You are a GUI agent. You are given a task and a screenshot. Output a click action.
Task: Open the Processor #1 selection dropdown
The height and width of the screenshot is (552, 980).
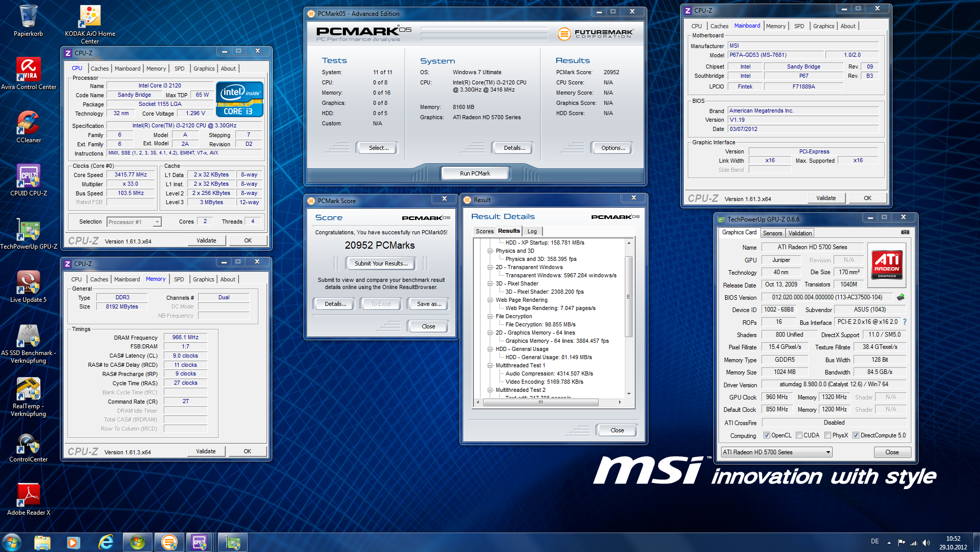[134, 222]
